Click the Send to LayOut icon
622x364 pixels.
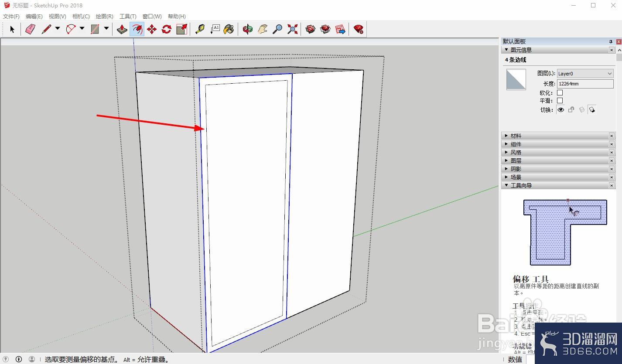coord(340,29)
